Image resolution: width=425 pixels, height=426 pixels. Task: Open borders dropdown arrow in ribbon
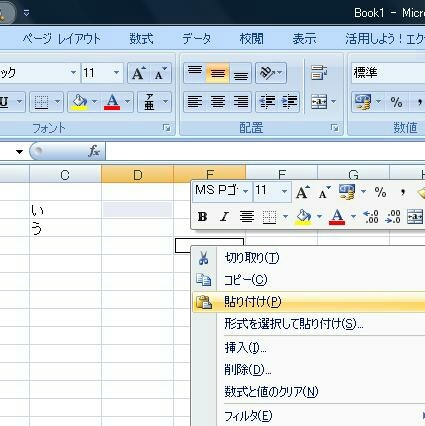tap(57, 102)
